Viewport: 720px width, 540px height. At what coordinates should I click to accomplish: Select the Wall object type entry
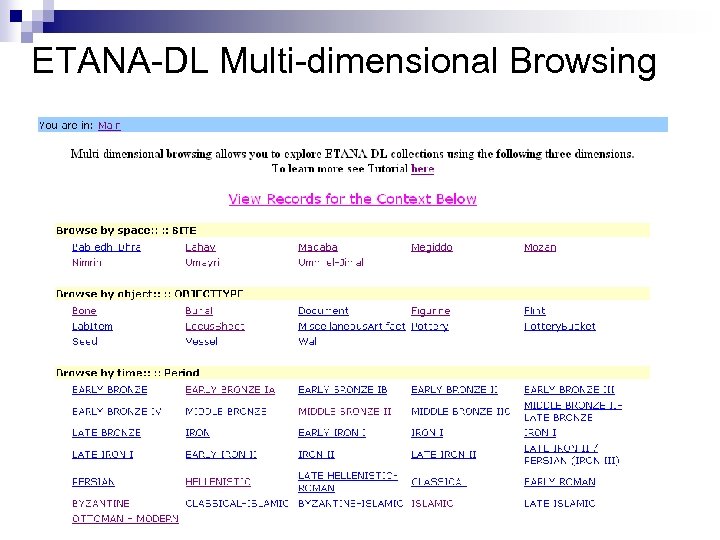click(x=307, y=342)
